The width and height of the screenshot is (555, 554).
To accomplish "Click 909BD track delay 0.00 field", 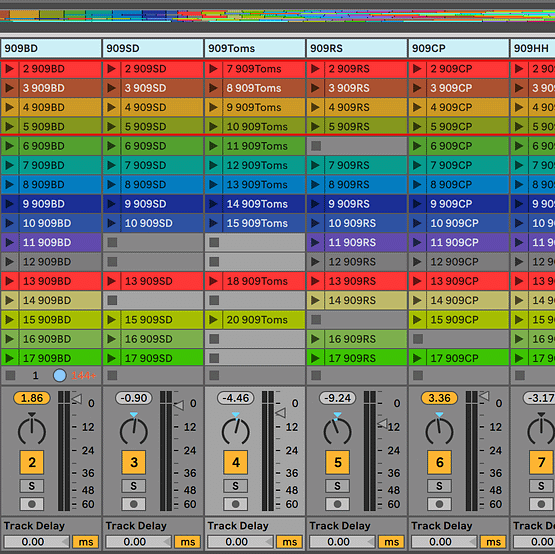I will (37, 542).
